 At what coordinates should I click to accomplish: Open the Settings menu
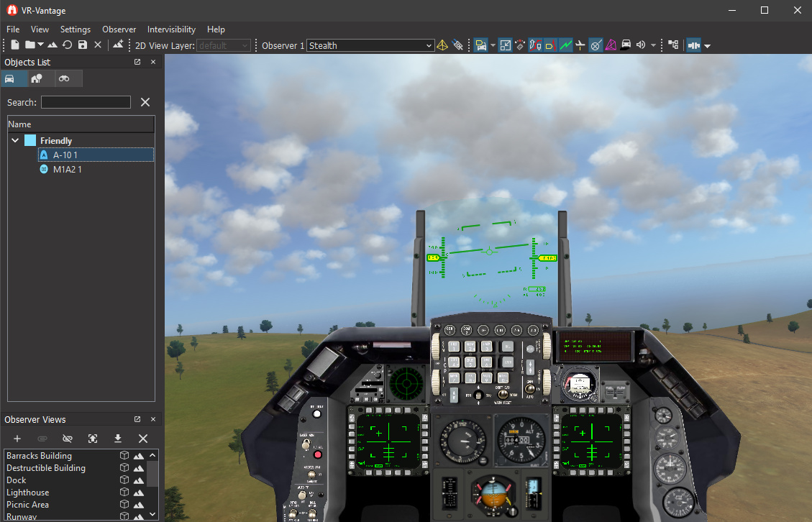pyautogui.click(x=75, y=29)
